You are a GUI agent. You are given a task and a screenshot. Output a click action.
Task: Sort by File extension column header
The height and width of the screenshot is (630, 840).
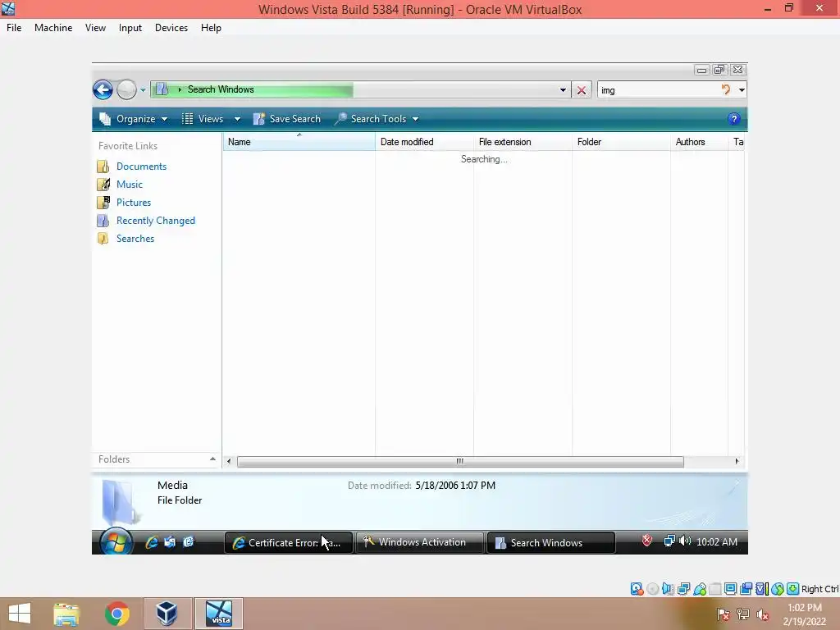click(x=523, y=142)
